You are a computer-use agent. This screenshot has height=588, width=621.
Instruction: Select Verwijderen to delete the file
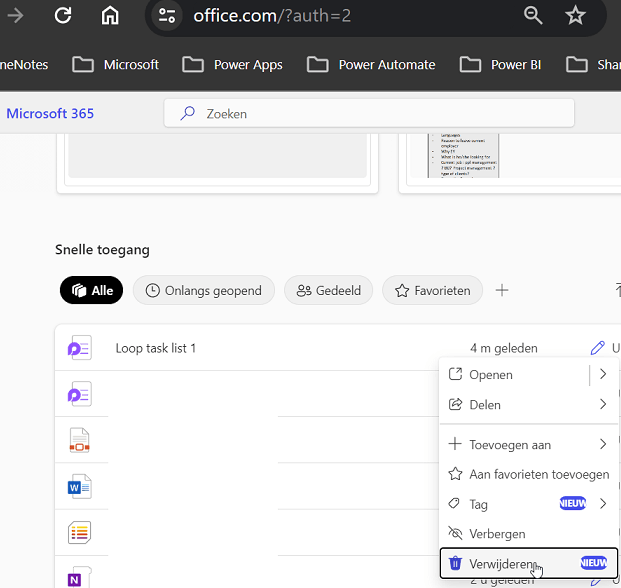pos(529,563)
